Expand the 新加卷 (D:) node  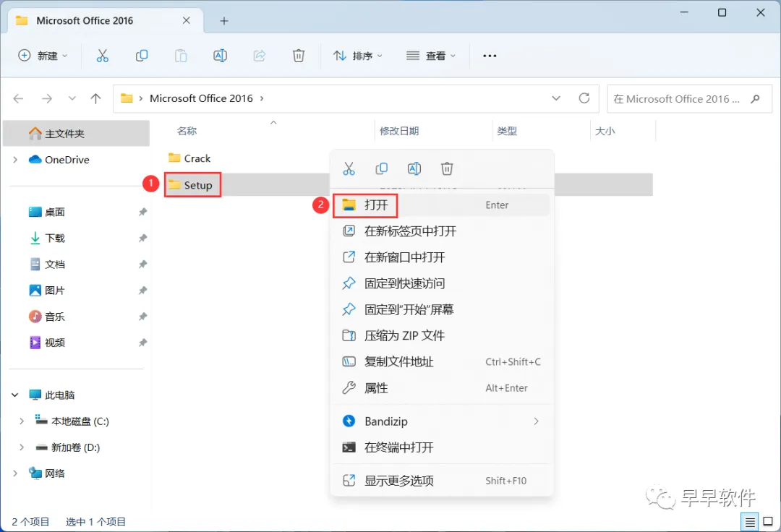click(x=22, y=447)
